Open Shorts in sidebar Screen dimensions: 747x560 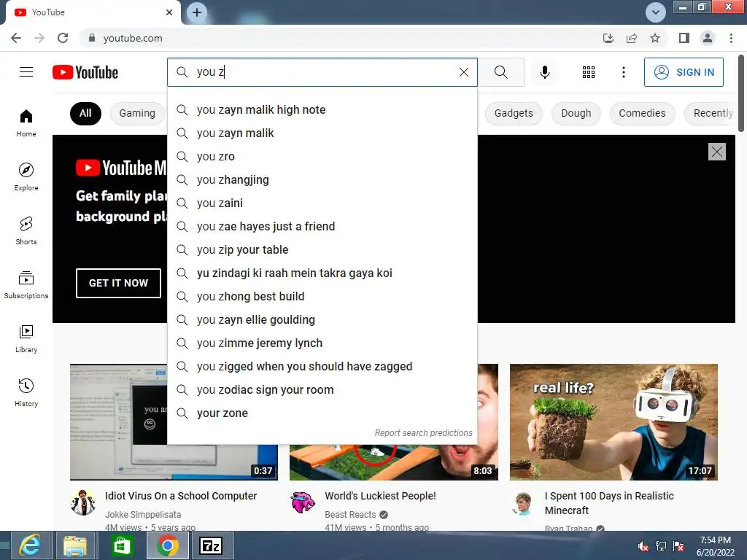pyautogui.click(x=26, y=231)
